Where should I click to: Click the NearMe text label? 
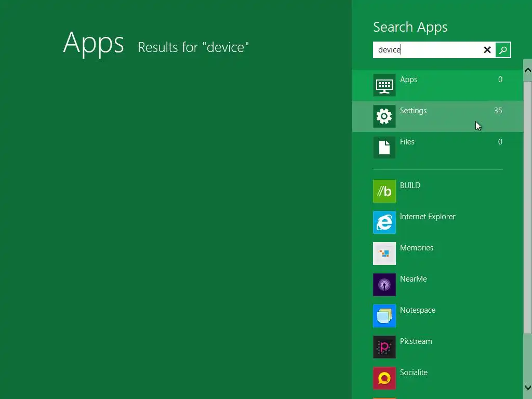pos(413,279)
